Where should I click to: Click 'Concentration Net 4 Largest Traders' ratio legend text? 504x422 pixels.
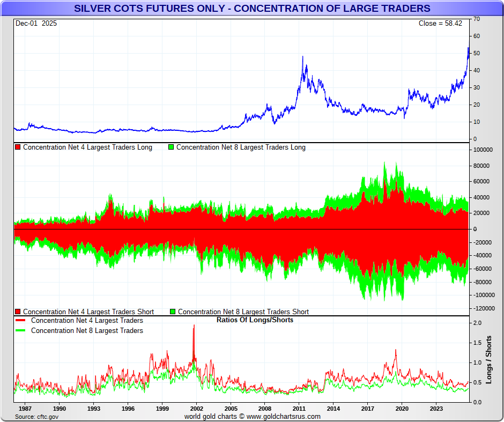(x=87, y=321)
